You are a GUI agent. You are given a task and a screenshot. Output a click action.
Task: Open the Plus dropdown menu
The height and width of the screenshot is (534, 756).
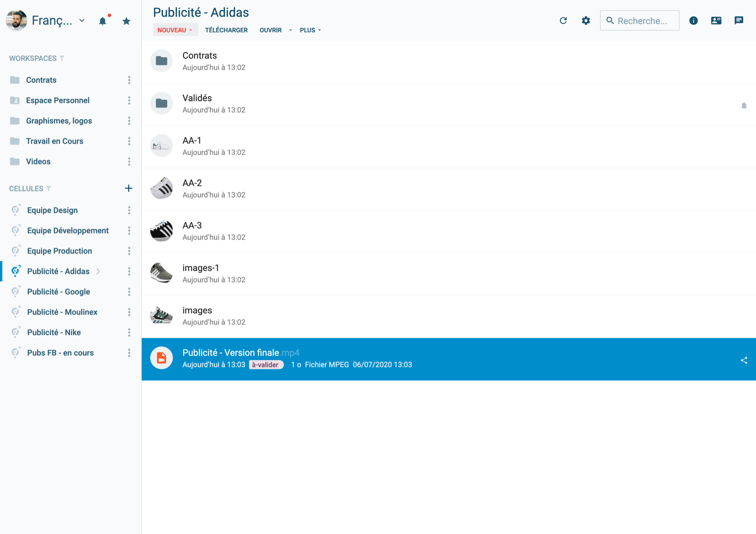click(310, 30)
